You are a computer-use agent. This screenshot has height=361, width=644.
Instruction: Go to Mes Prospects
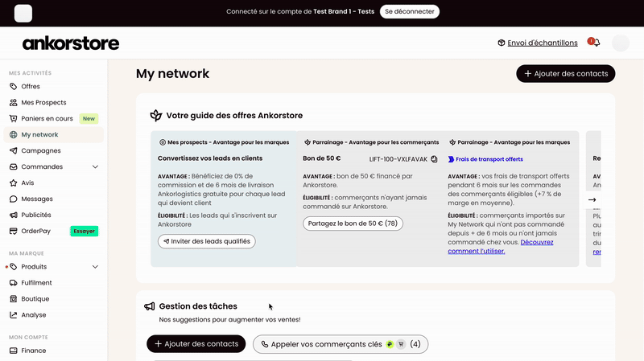click(43, 103)
